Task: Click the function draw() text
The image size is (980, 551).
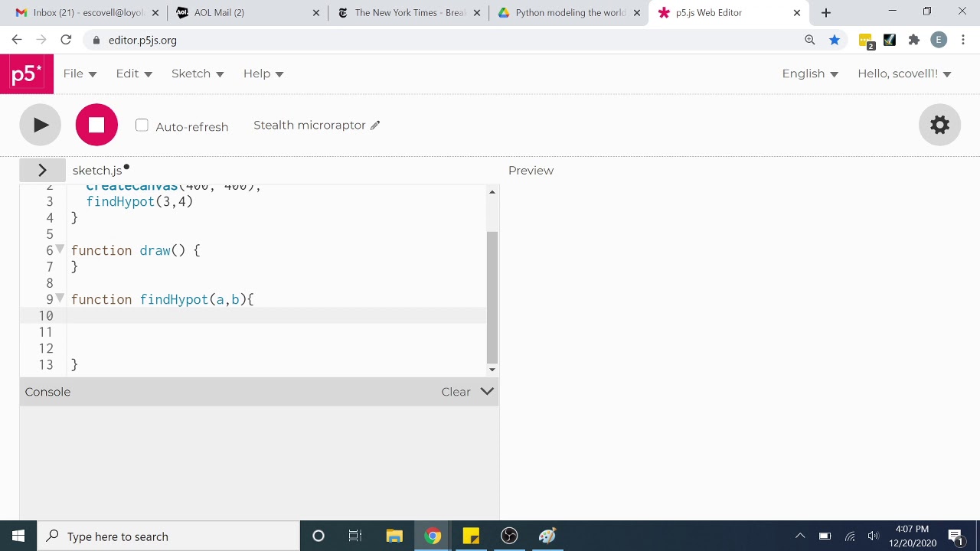Action: pyautogui.click(x=128, y=250)
